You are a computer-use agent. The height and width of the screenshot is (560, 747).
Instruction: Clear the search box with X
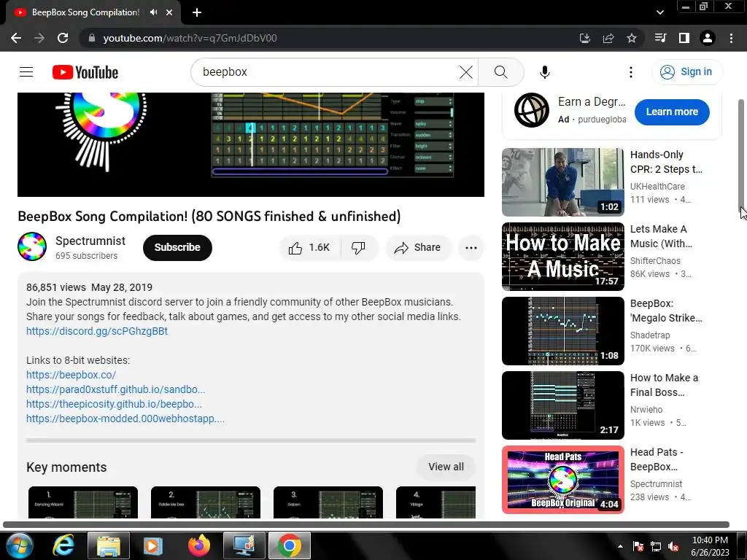[x=466, y=72]
